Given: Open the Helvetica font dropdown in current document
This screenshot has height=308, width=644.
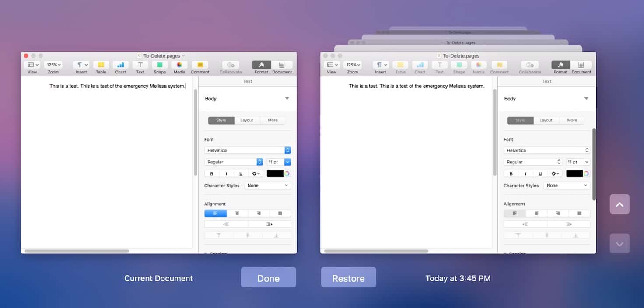Looking at the screenshot, I should click(x=247, y=150).
